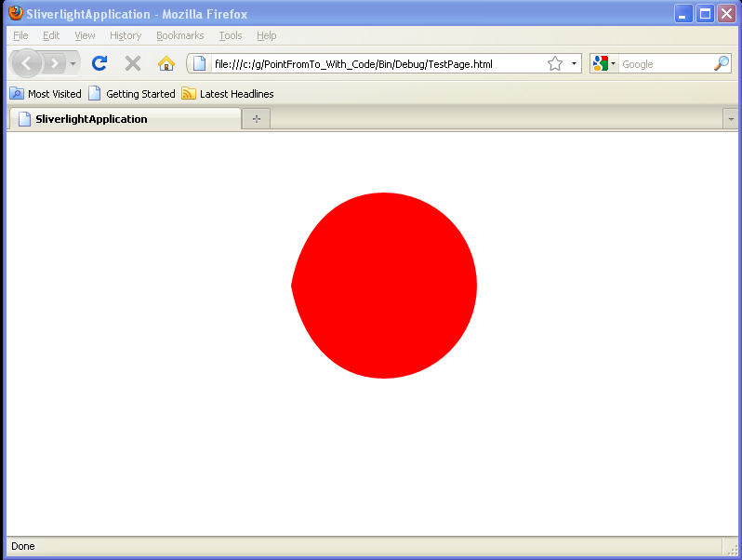
Task: Open the Getting Started bookmark
Action: point(132,94)
